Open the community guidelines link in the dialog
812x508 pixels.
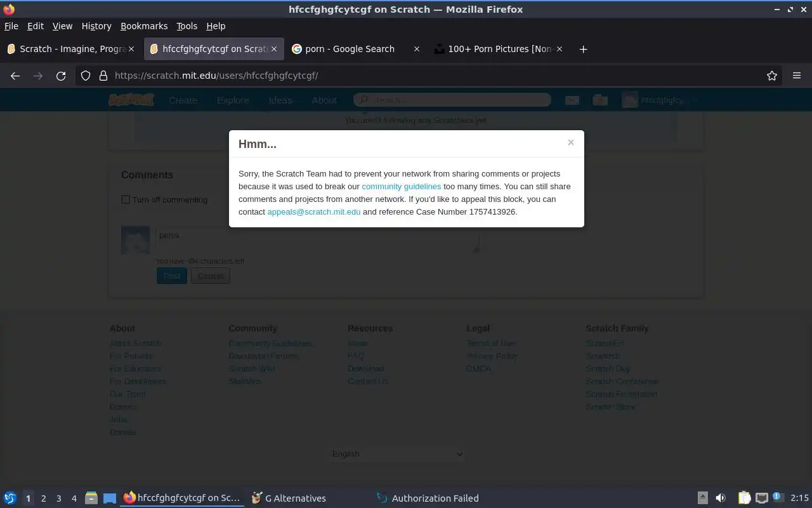401,186
